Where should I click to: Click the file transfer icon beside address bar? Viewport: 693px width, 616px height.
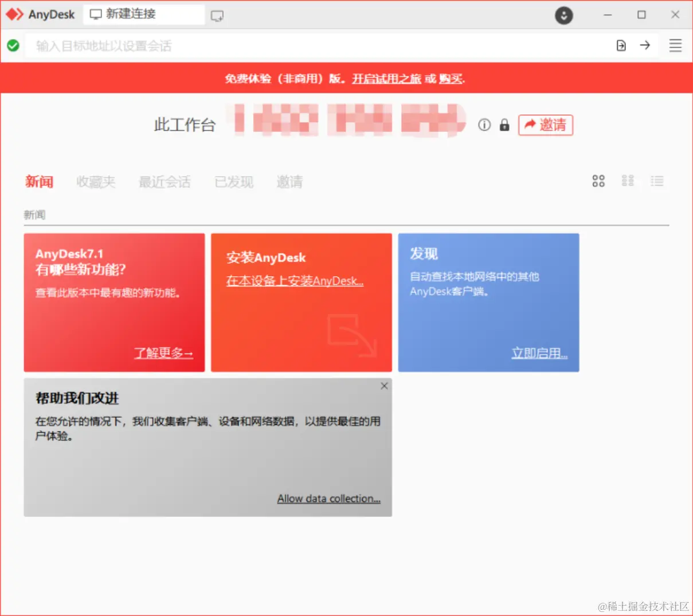click(621, 45)
